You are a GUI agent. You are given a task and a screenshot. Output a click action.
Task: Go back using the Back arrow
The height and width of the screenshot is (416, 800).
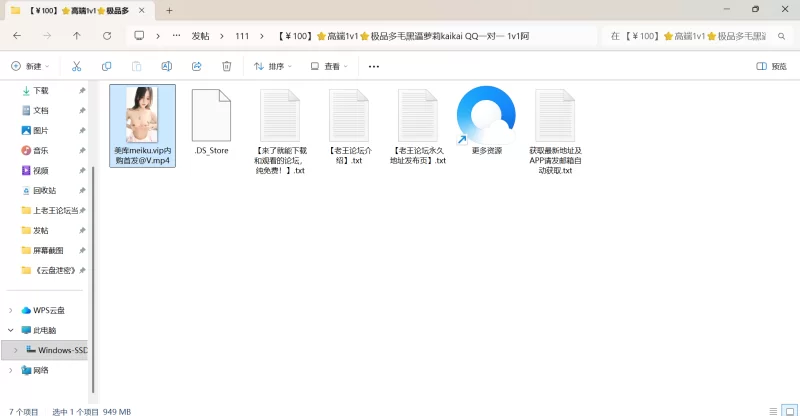17,36
